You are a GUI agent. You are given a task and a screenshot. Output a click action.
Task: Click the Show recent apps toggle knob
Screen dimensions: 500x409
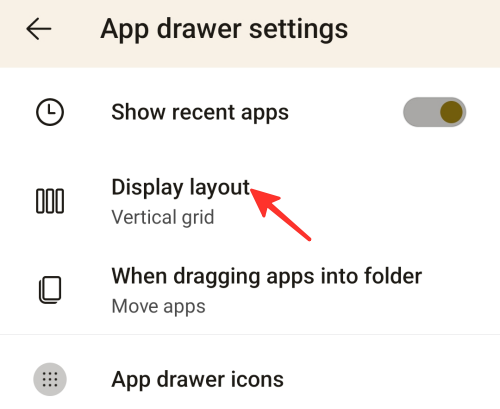pyautogui.click(x=451, y=112)
